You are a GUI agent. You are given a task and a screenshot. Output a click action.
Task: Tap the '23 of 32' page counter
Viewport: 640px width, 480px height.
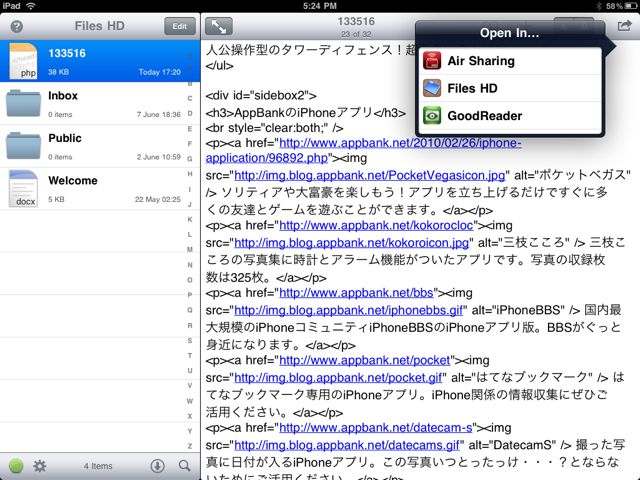356,34
